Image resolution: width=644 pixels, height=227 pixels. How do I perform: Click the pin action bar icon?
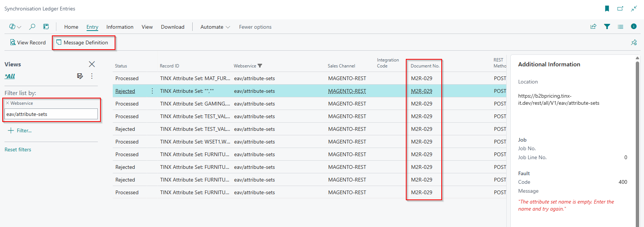click(x=634, y=42)
